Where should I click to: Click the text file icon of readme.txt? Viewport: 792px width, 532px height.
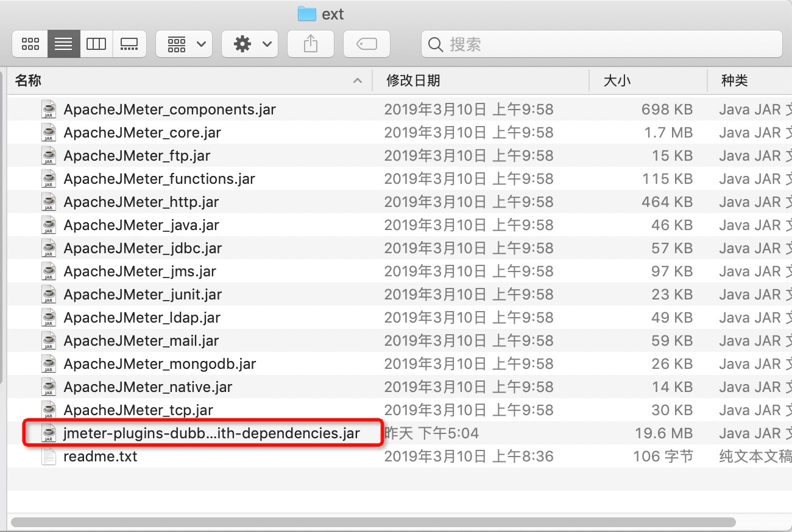click(x=49, y=457)
